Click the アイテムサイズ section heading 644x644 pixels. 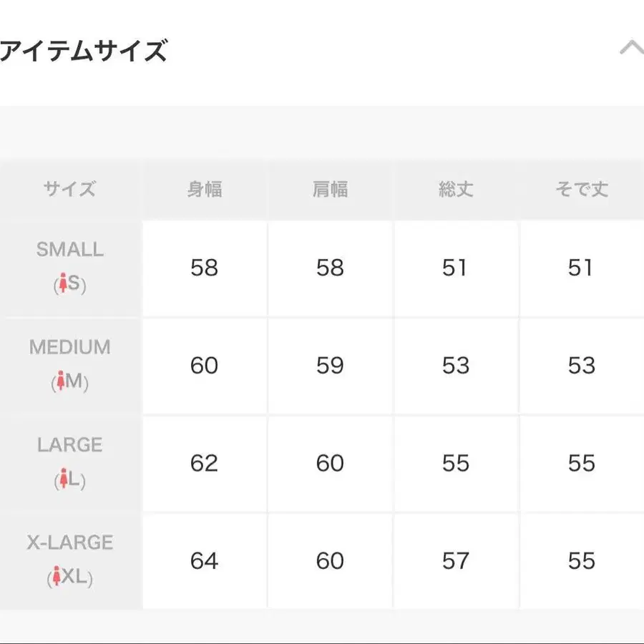[x=83, y=52]
